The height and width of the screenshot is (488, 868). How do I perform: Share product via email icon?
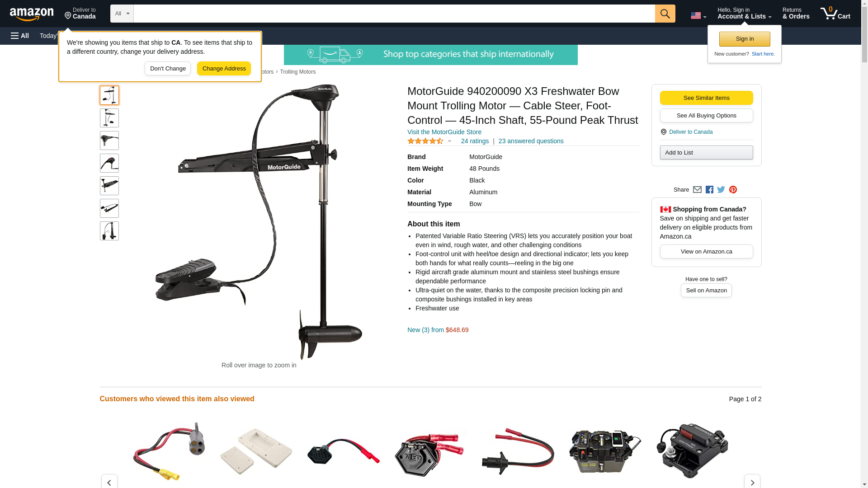[697, 190]
